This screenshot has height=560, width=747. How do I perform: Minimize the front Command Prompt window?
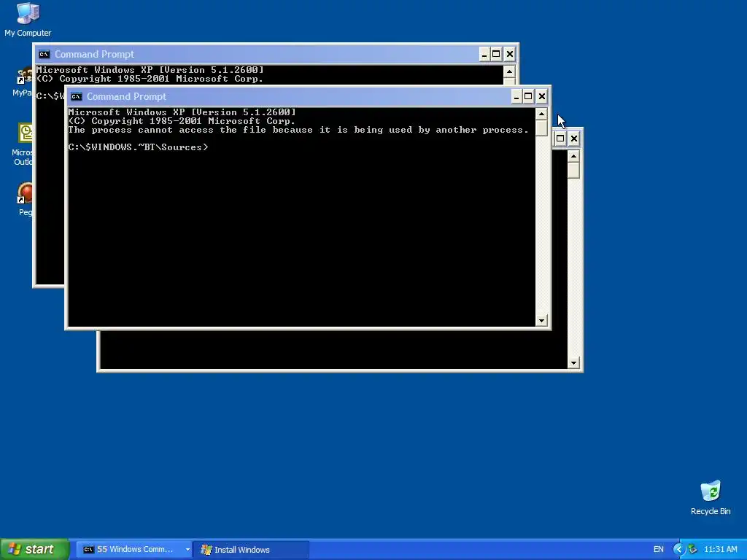tap(516, 97)
